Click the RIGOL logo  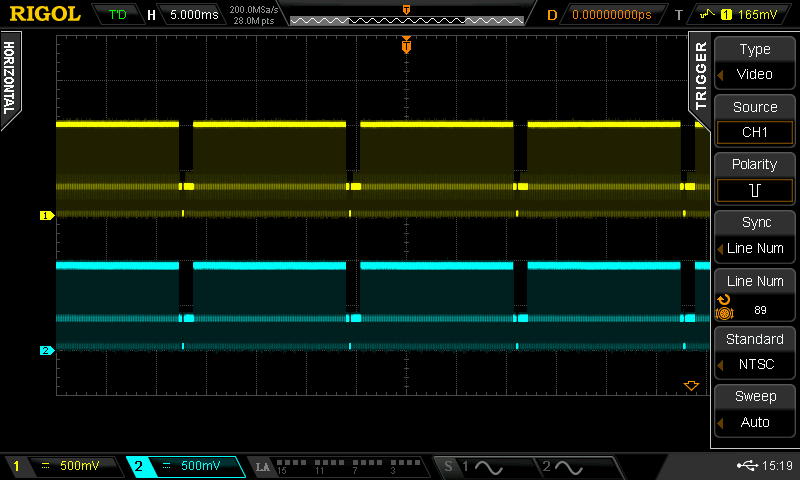click(x=45, y=14)
